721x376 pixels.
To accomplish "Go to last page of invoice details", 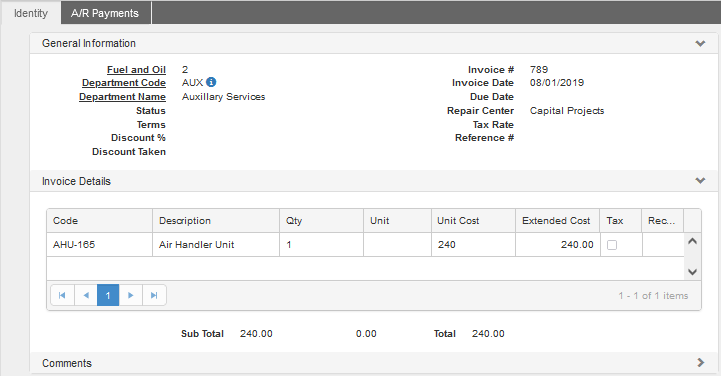I will click(154, 295).
